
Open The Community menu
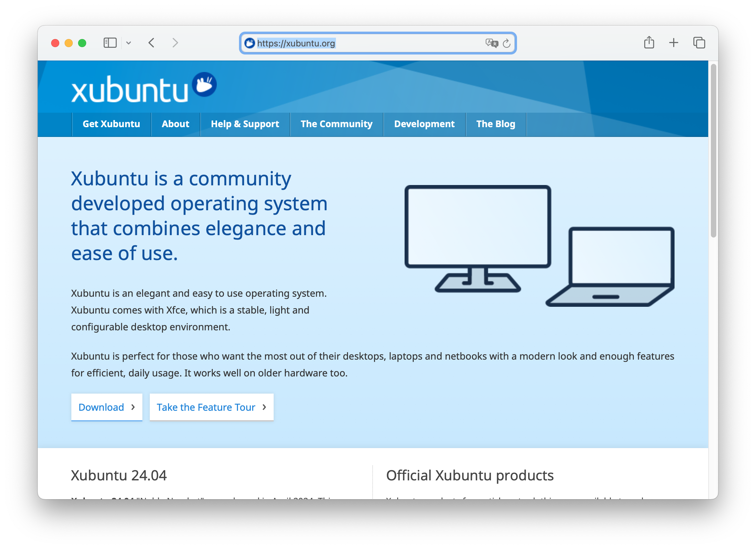click(337, 124)
